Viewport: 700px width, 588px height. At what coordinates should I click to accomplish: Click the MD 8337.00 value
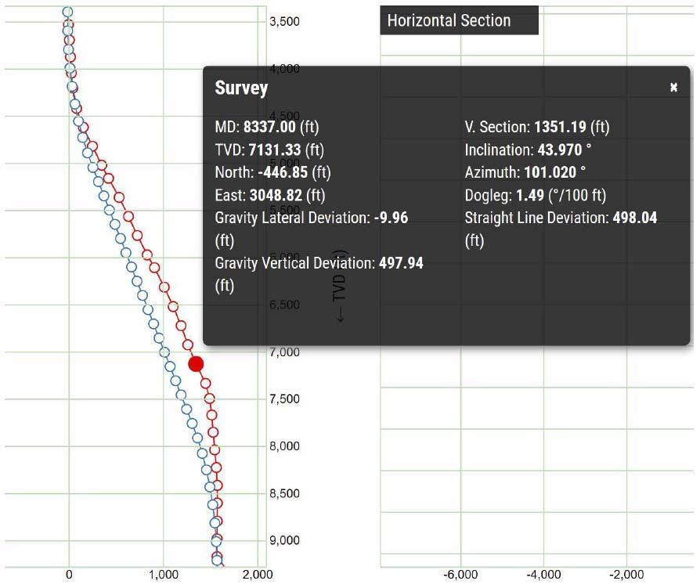click(x=269, y=127)
